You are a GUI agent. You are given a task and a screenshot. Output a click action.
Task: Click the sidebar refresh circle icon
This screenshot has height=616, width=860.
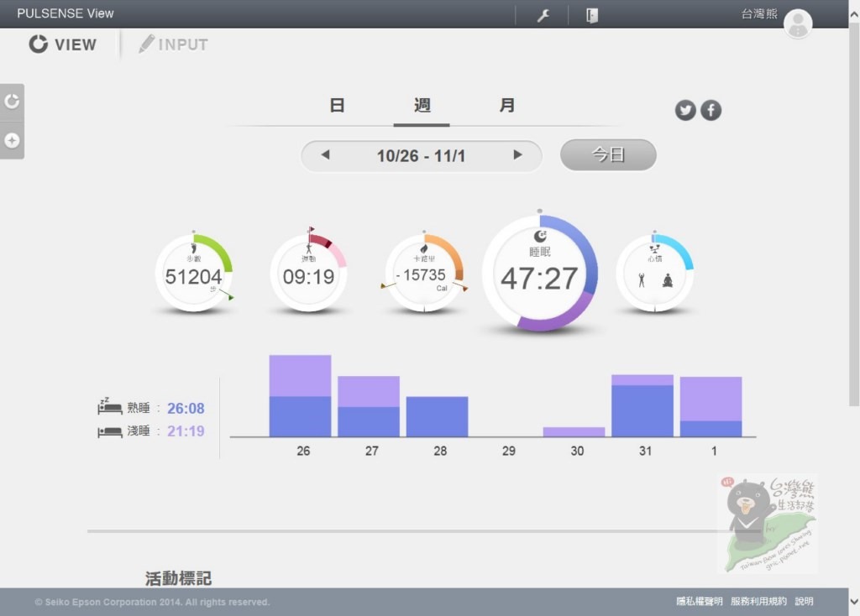[x=12, y=102]
